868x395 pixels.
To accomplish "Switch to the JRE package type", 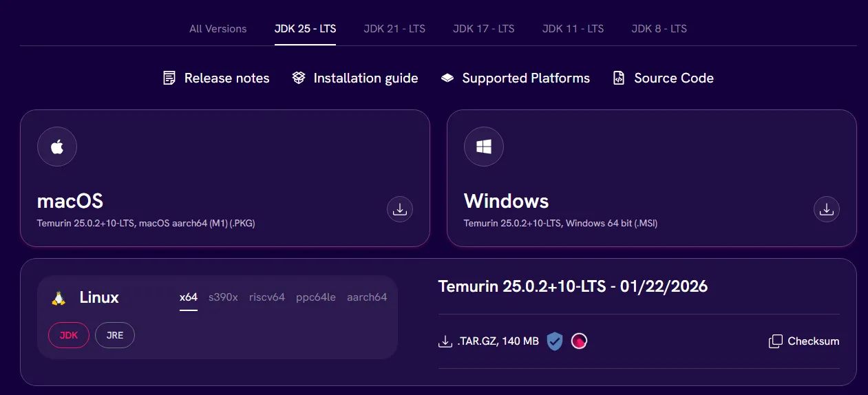I will click(x=115, y=335).
